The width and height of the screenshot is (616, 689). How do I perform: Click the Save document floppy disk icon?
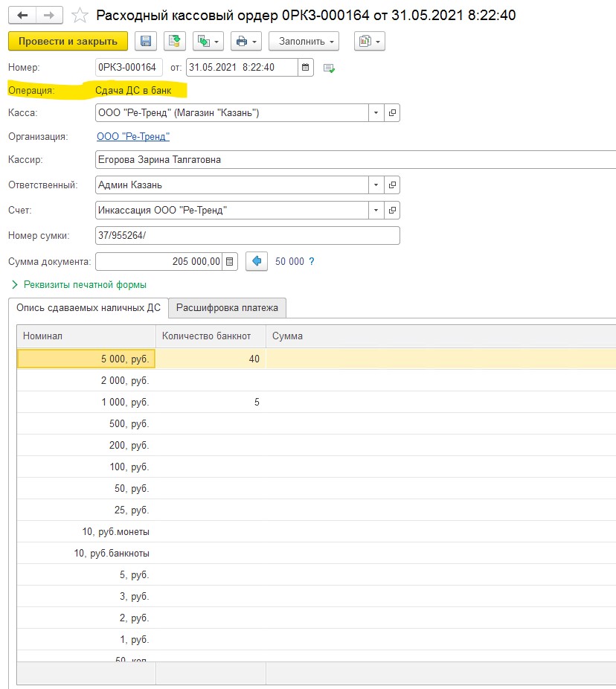pyautogui.click(x=146, y=41)
